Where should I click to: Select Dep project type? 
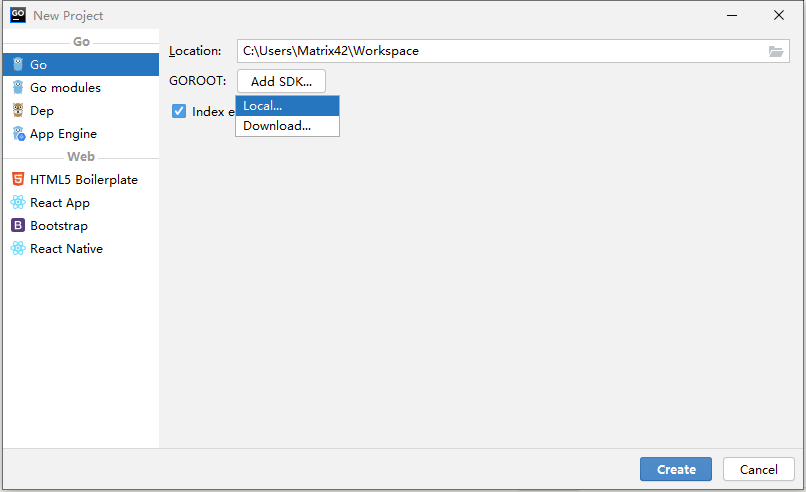(x=81, y=111)
